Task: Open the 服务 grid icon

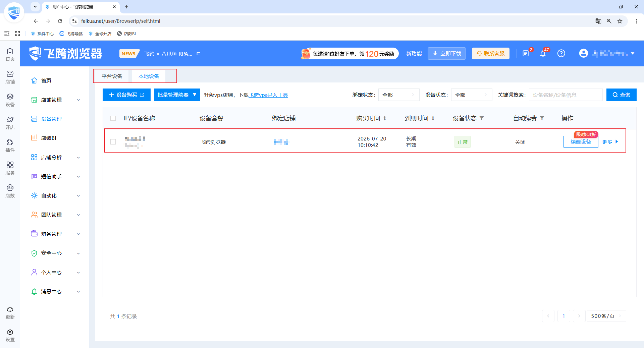Action: point(10,168)
